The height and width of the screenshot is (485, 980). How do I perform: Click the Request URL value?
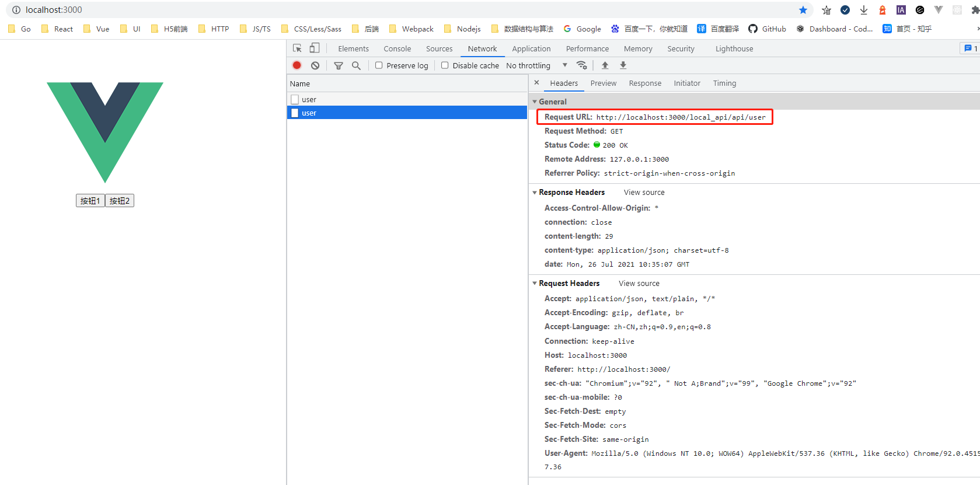[x=681, y=117]
